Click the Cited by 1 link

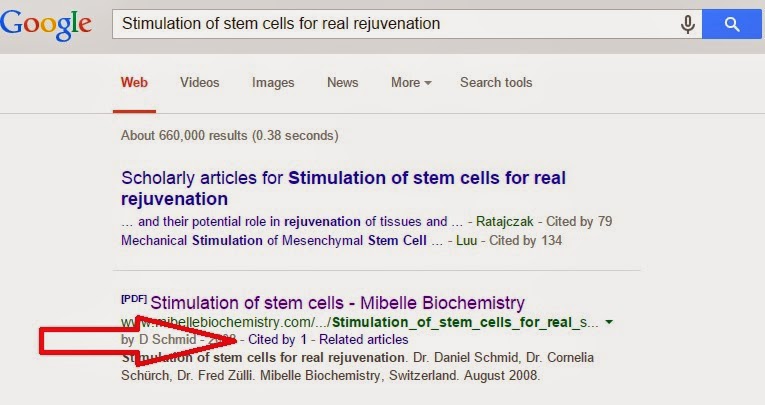tap(277, 340)
